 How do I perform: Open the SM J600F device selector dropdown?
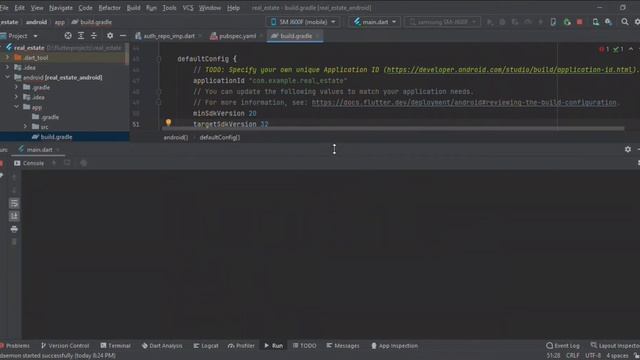point(303,22)
